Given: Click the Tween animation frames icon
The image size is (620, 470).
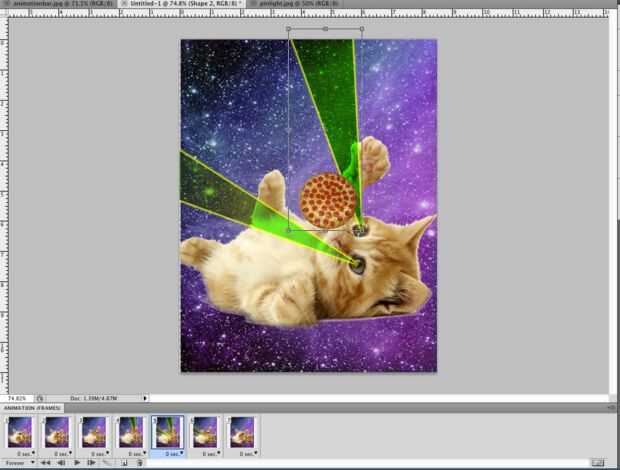Looking at the screenshot, I should coord(107,462).
